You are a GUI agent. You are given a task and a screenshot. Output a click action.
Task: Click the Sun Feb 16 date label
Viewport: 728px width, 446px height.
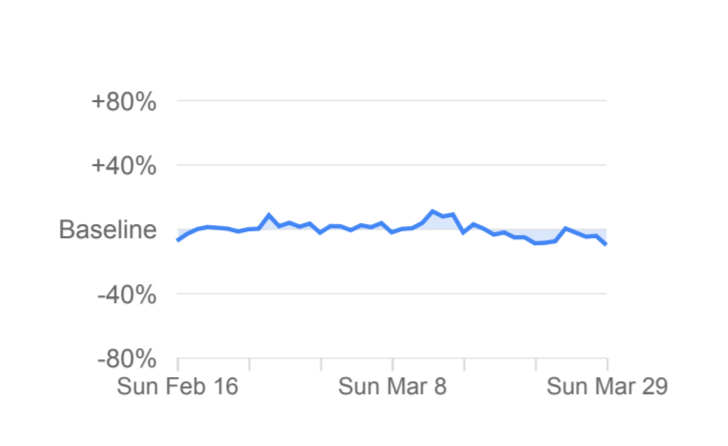[178, 387]
